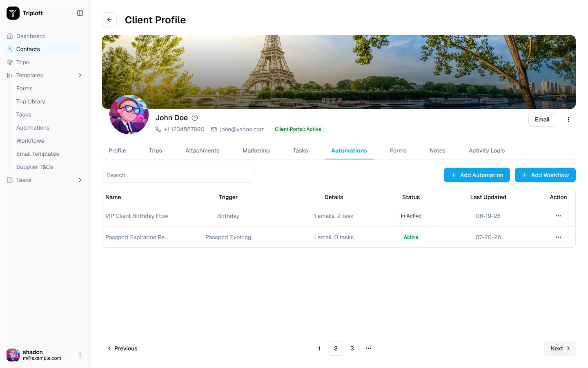This screenshot has height=368, width=588.
Task: Click the mail icon beside john@yahoo.com
Action: pyautogui.click(x=214, y=129)
